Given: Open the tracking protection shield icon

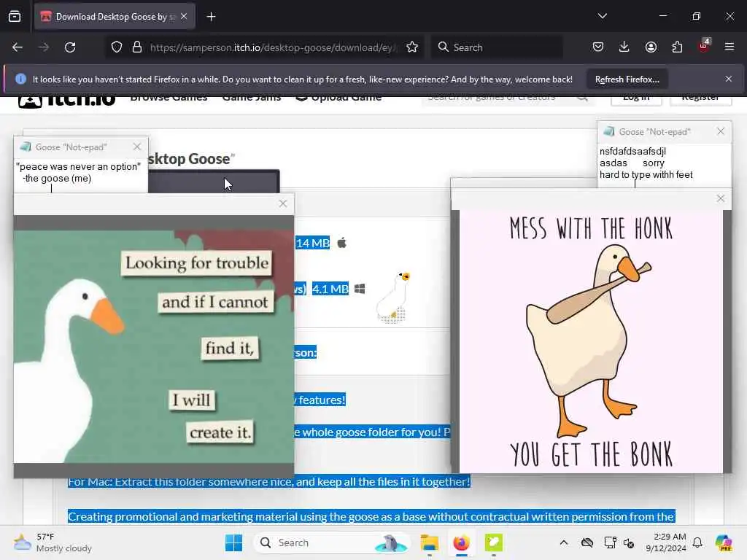Looking at the screenshot, I should point(117,47).
